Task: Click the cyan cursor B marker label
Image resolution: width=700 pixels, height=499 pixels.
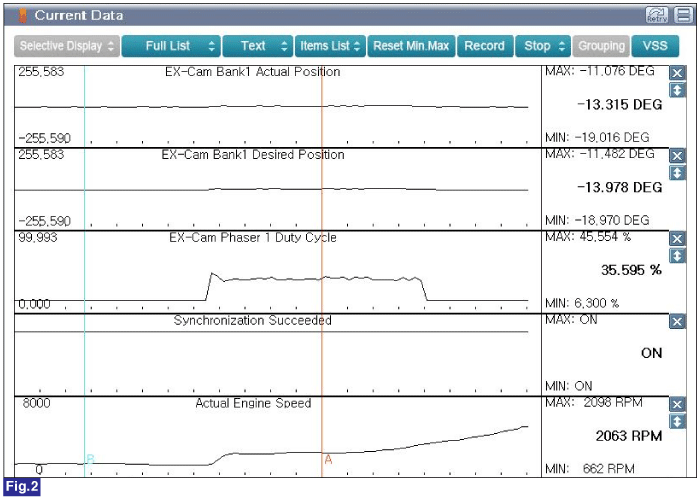Action: (x=90, y=459)
